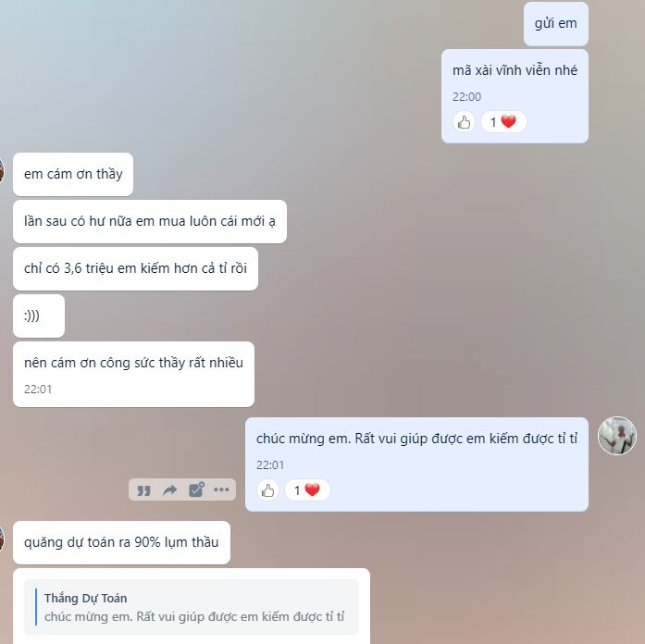Select the 'gửi em' message bubble

point(556,24)
